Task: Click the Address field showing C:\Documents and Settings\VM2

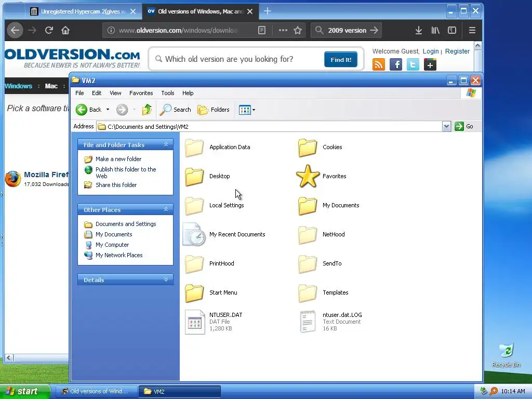Action: coord(270,127)
